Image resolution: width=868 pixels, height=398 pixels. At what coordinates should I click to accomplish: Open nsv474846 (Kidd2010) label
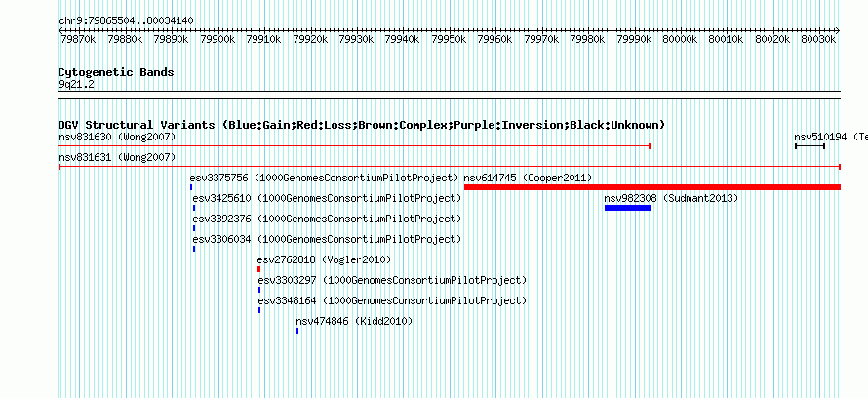354,322
